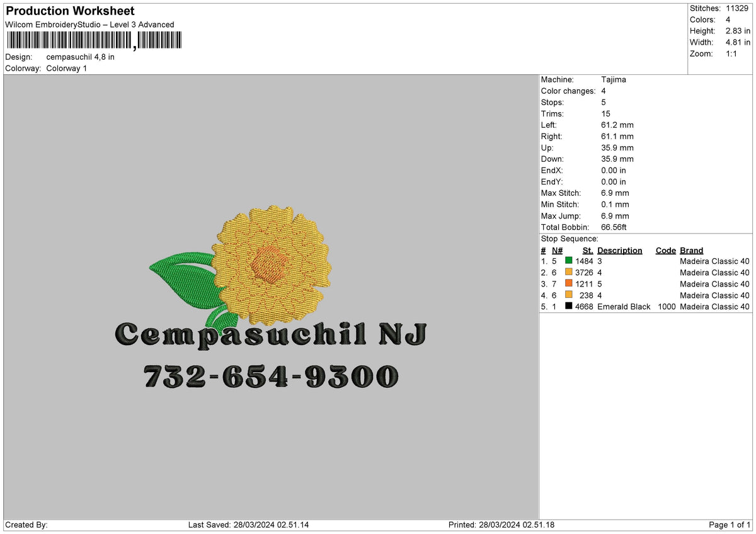Select "Emerald Black" description in stop 5

tap(624, 307)
